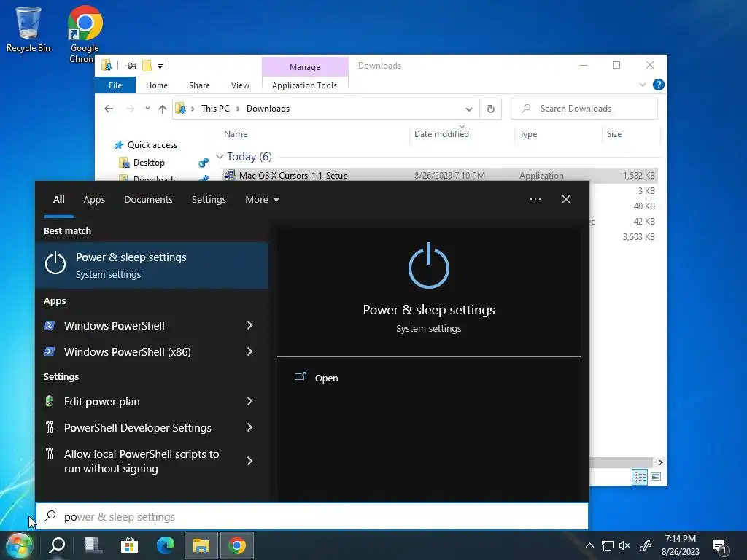Image resolution: width=747 pixels, height=560 pixels.
Task: Click Open in the preview pane
Action: coord(317,378)
